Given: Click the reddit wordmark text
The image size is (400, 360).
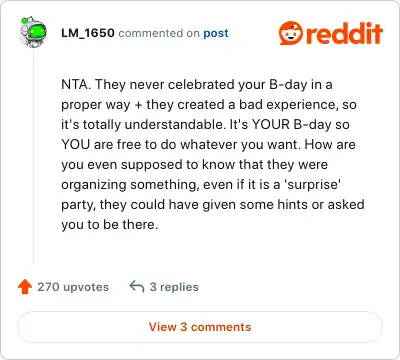Looking at the screenshot, I should point(344,33).
